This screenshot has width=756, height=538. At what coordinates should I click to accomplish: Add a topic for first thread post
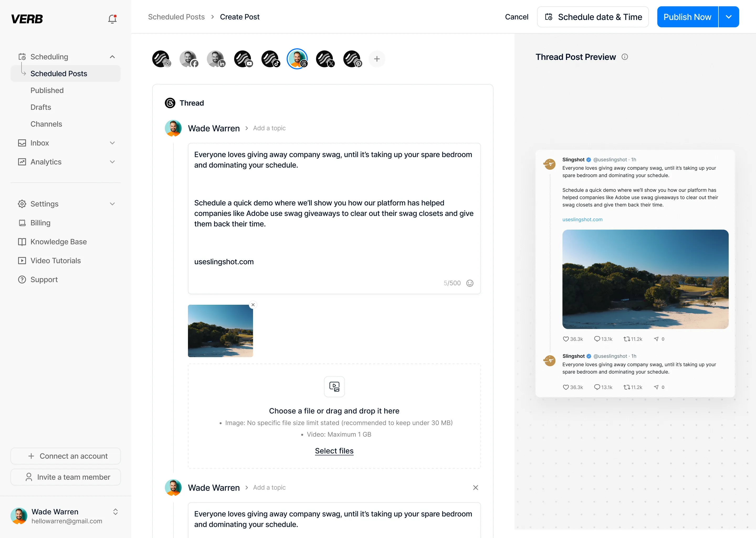(269, 128)
